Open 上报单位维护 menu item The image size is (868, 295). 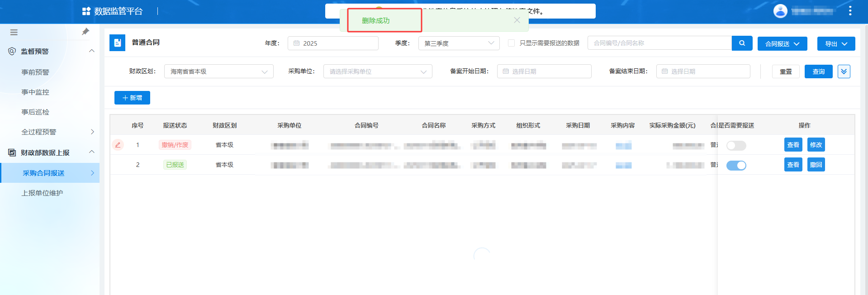pos(42,193)
